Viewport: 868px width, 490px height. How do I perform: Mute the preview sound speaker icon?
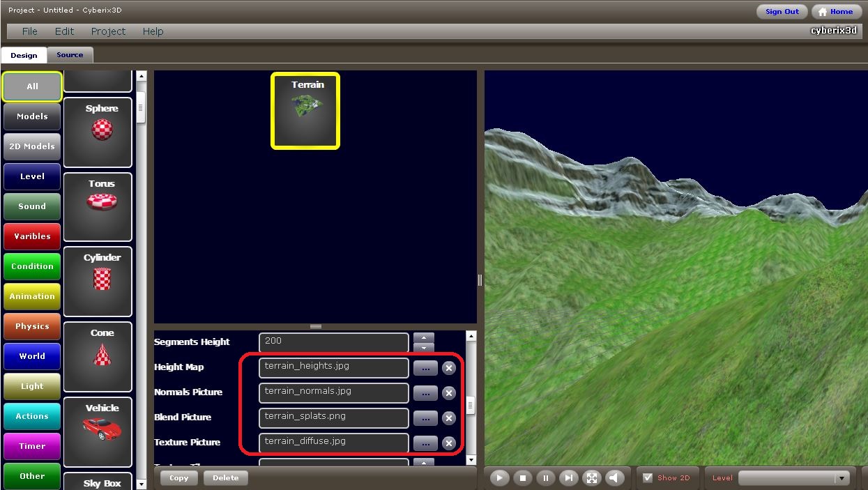coord(615,477)
